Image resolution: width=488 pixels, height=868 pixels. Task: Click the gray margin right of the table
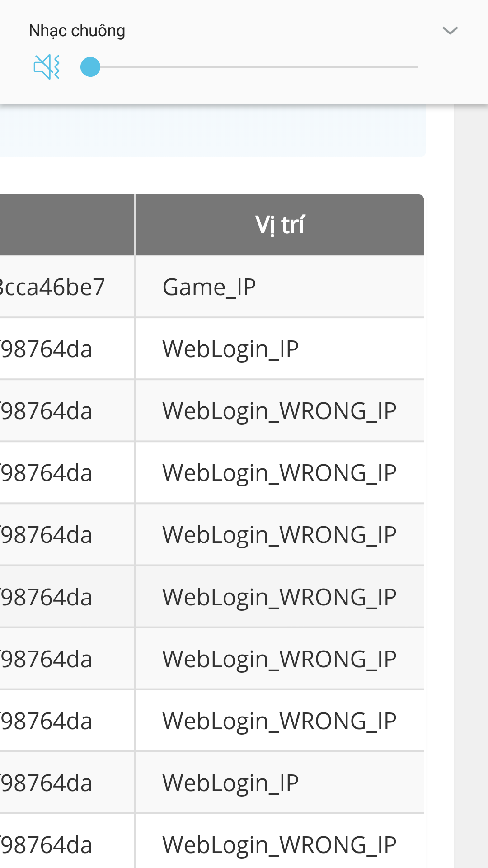pos(471,486)
